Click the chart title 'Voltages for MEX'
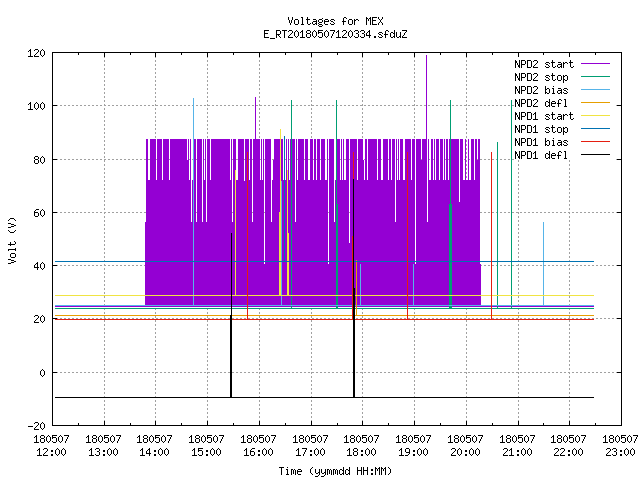640x480 pixels. pos(335,21)
